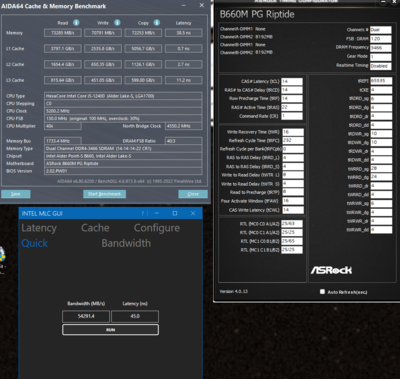Screen dimensions: 400x379
Task: Click the Close button in AIDA64 window
Action: click(x=193, y=194)
